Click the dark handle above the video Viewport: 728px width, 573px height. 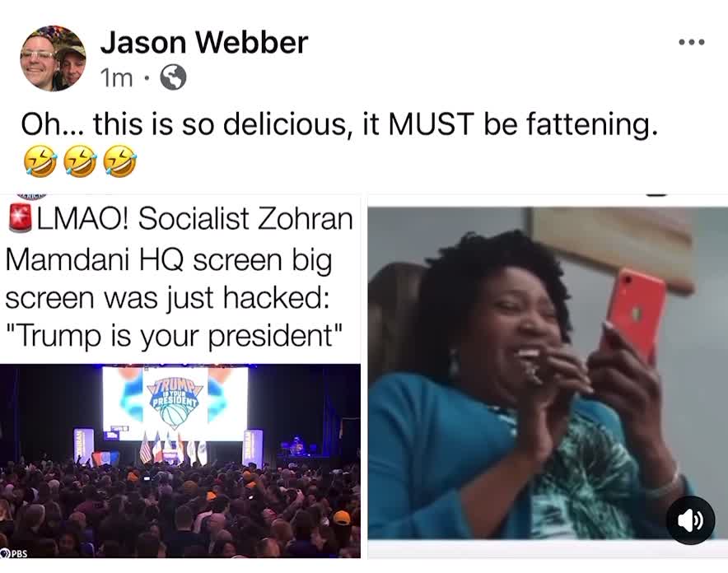point(656,194)
